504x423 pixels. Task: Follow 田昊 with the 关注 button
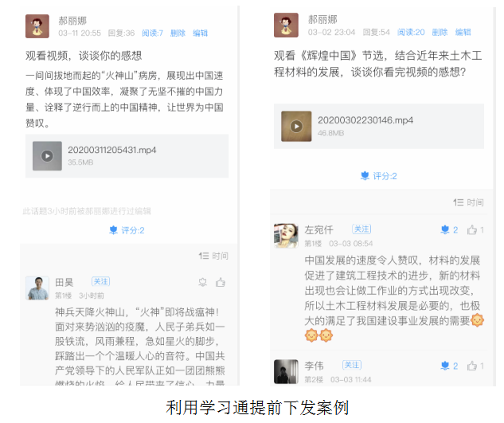(101, 281)
